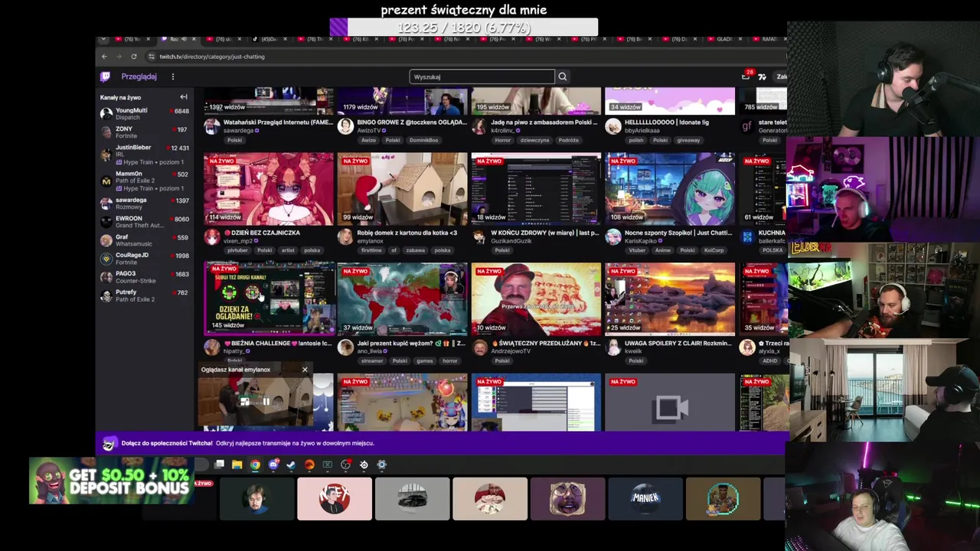The image size is (980, 551).
Task: Open CouRageJD channel in sidebar
Action: (144, 259)
